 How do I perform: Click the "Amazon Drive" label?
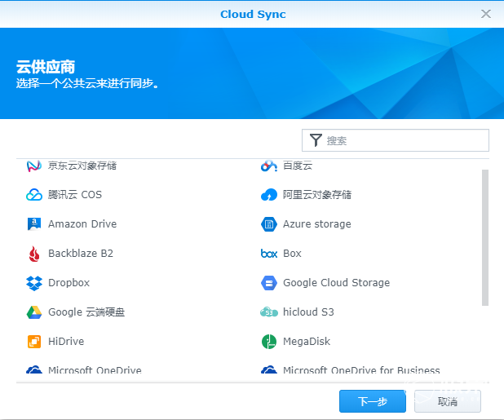[82, 224]
